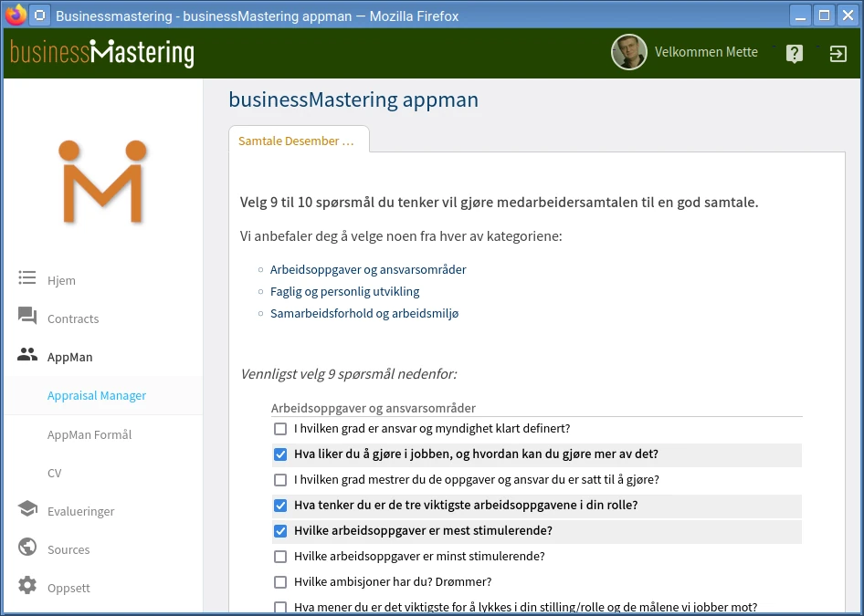Open Oppsett in the sidebar
Image resolution: width=864 pixels, height=616 pixels.
point(68,588)
